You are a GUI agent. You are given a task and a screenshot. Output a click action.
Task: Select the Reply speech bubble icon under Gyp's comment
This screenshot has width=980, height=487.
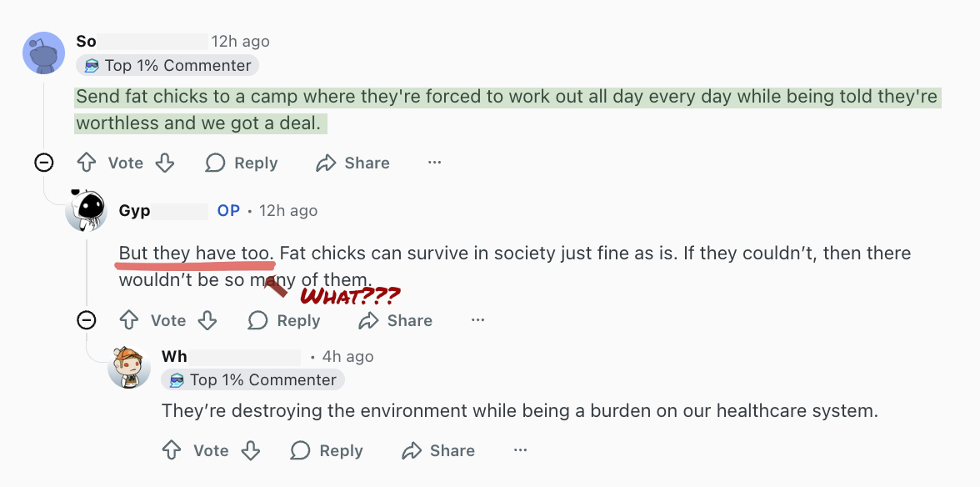pos(257,320)
